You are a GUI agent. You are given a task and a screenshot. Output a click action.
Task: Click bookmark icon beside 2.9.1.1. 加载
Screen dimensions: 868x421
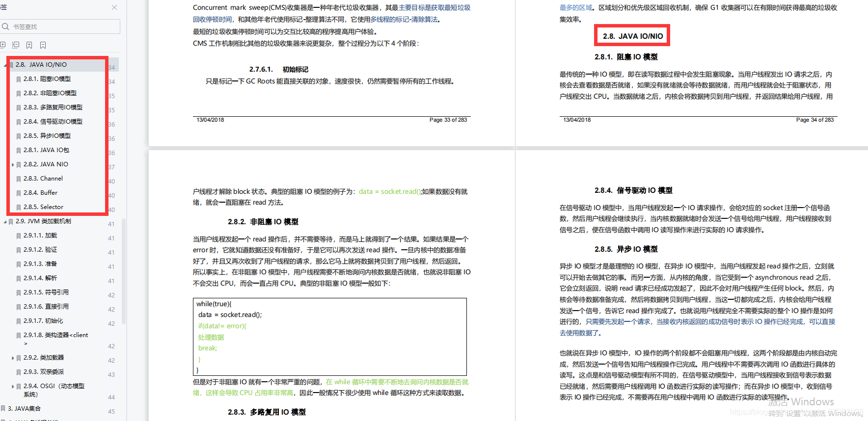click(19, 236)
